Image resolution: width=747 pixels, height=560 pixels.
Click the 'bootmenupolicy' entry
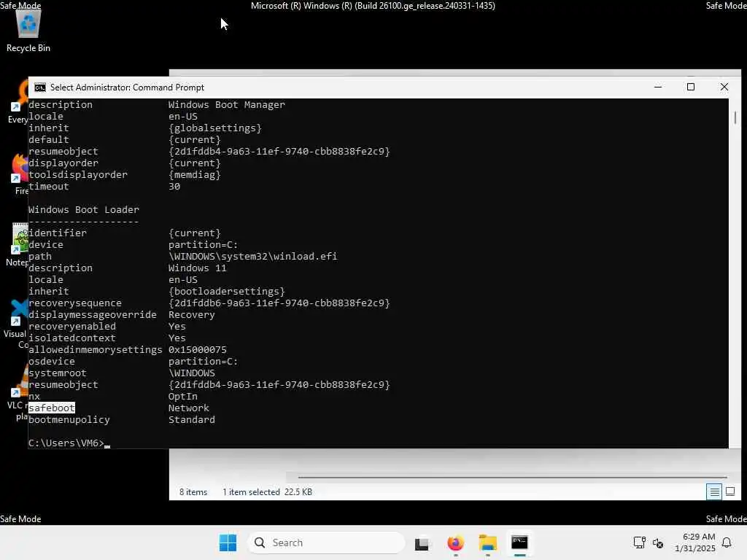point(69,419)
